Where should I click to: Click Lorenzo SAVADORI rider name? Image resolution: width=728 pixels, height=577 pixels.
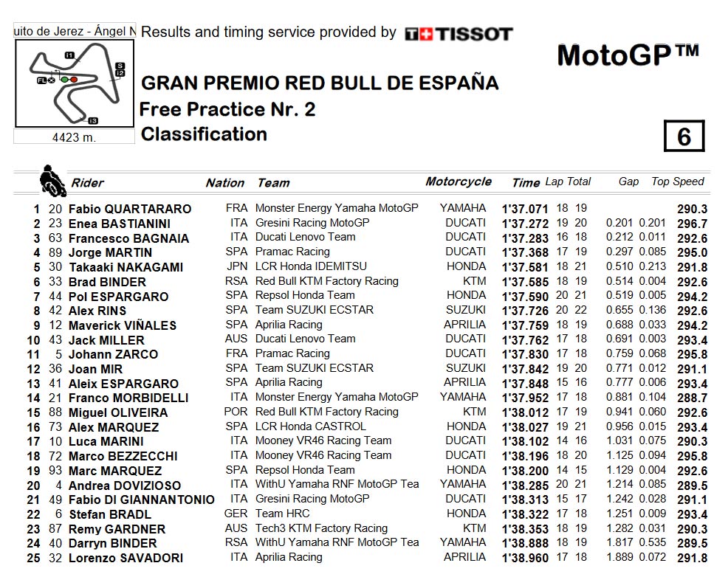126,558
